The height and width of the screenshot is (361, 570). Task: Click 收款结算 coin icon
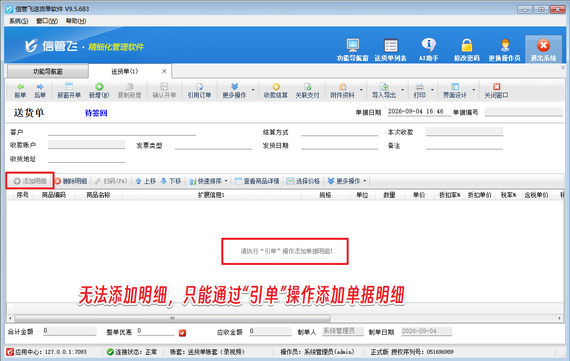(276, 90)
